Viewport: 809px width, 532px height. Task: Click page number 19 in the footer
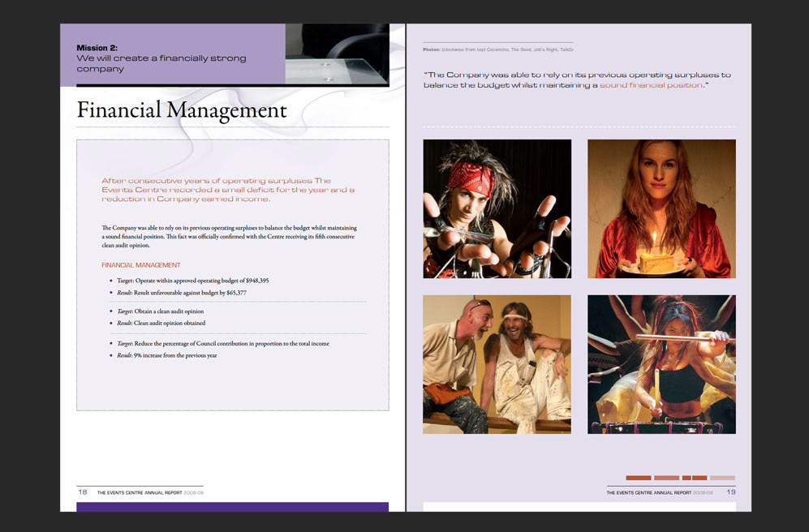click(730, 492)
